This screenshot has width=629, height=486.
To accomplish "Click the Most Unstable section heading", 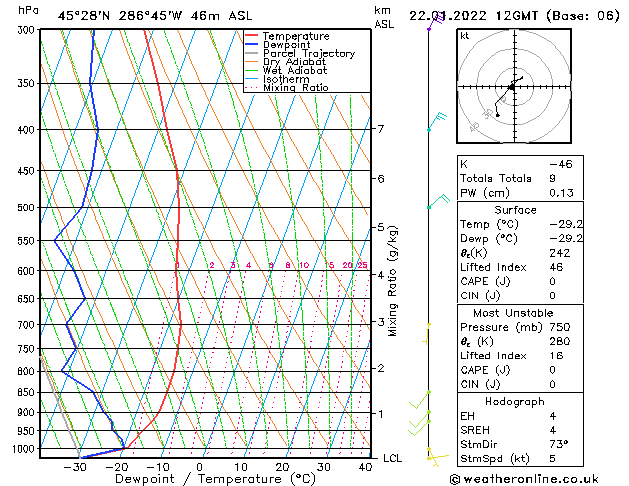I will [513, 313].
